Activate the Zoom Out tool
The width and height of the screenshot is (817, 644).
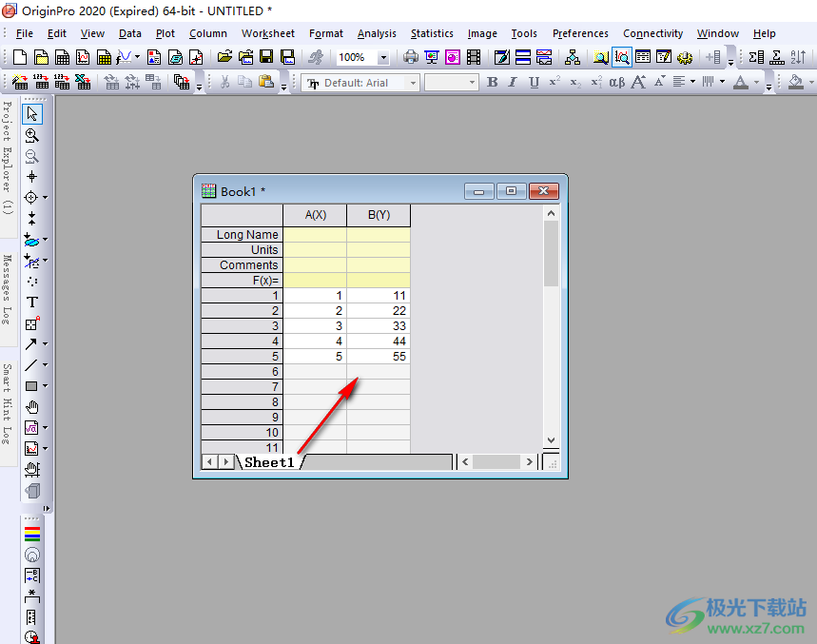click(x=31, y=156)
